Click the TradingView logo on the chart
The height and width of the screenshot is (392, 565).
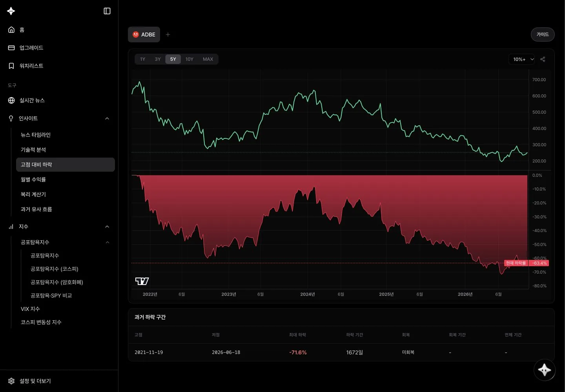click(x=142, y=281)
